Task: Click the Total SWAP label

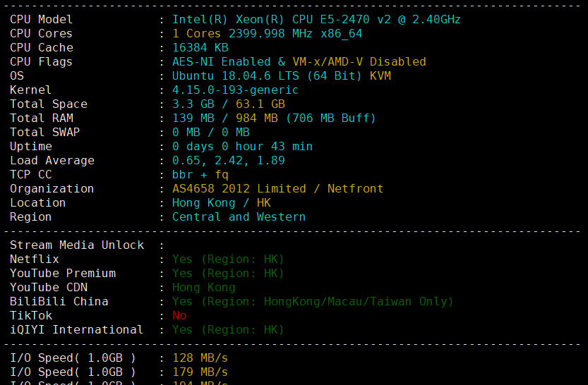Action: point(45,132)
